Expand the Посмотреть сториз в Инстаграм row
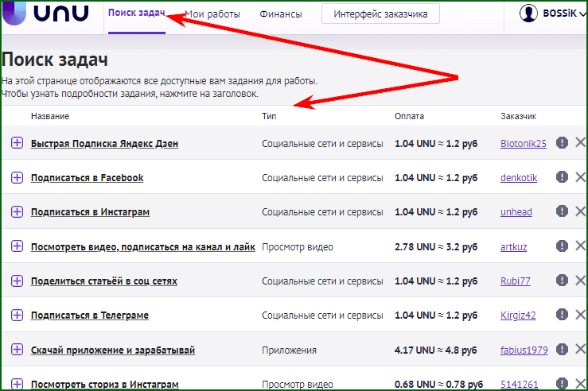The image size is (588, 391). click(17, 384)
